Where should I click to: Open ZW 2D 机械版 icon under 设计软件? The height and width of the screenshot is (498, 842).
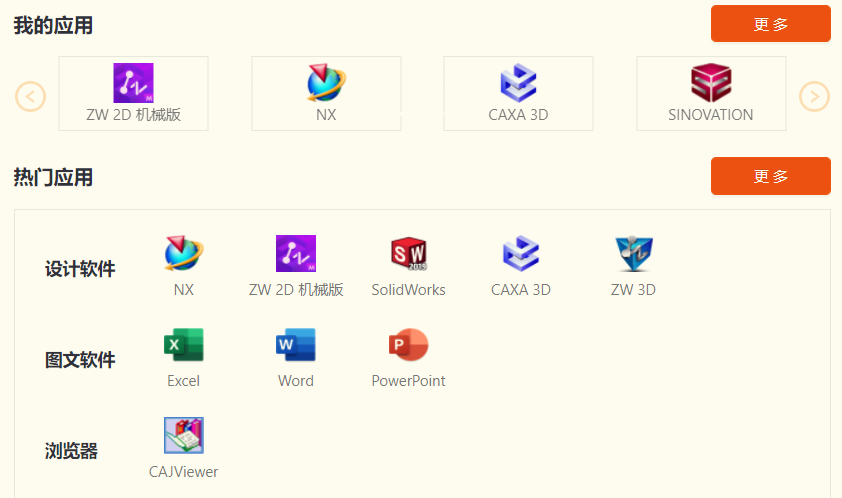[x=296, y=253]
